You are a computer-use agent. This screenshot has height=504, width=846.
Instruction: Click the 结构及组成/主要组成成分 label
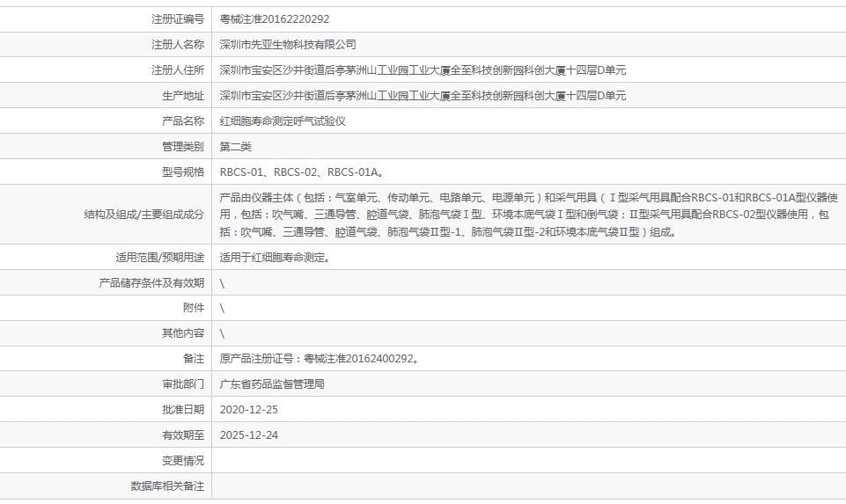(144, 215)
